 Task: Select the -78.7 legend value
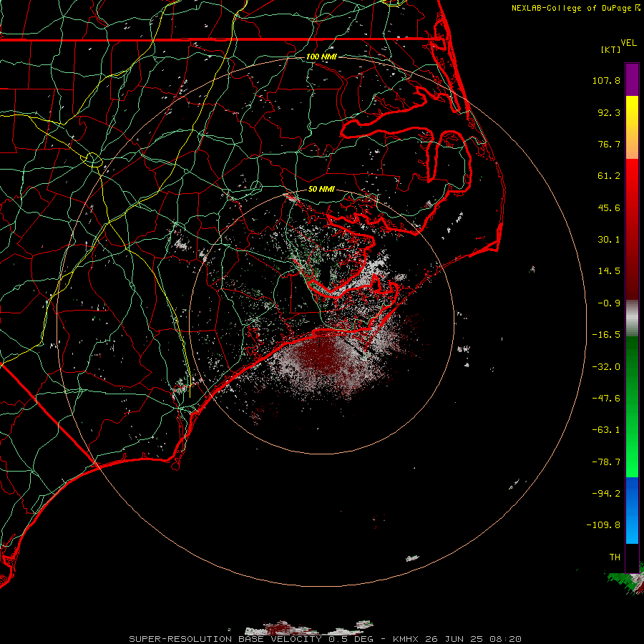606,462
